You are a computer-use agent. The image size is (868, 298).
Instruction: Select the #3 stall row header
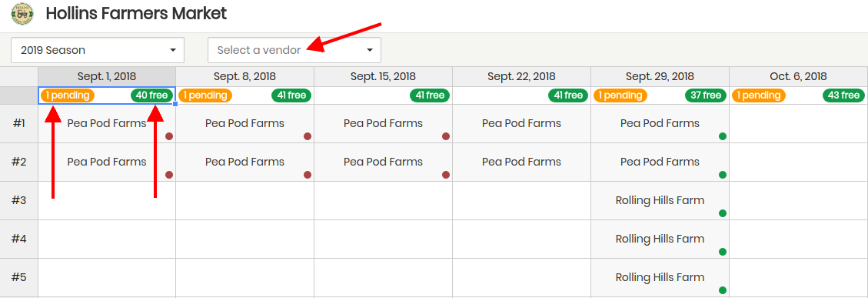[18, 200]
